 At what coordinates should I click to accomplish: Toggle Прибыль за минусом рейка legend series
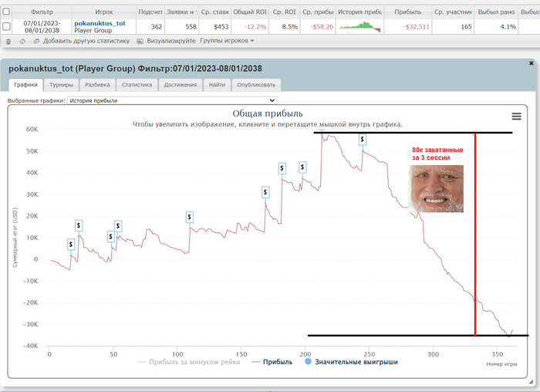coord(188,362)
